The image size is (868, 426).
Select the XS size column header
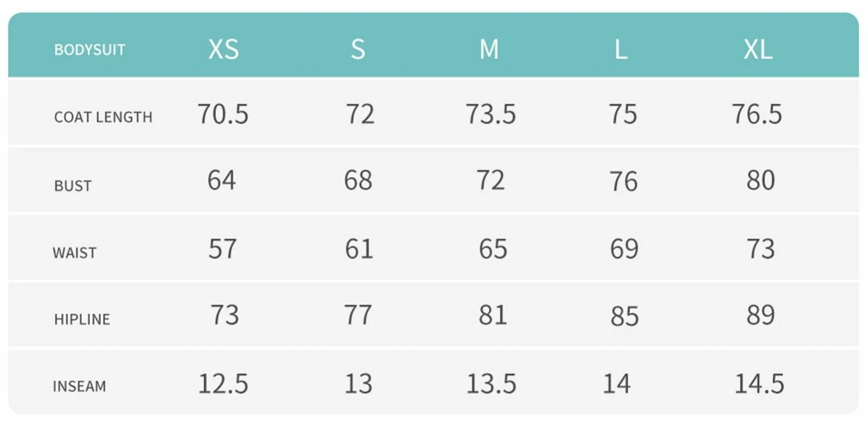pos(224,49)
